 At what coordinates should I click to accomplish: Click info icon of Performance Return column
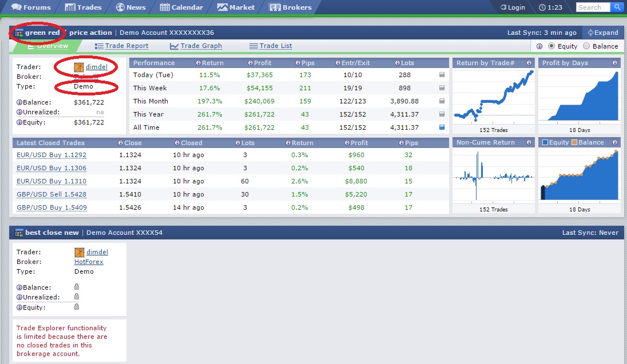(199, 63)
